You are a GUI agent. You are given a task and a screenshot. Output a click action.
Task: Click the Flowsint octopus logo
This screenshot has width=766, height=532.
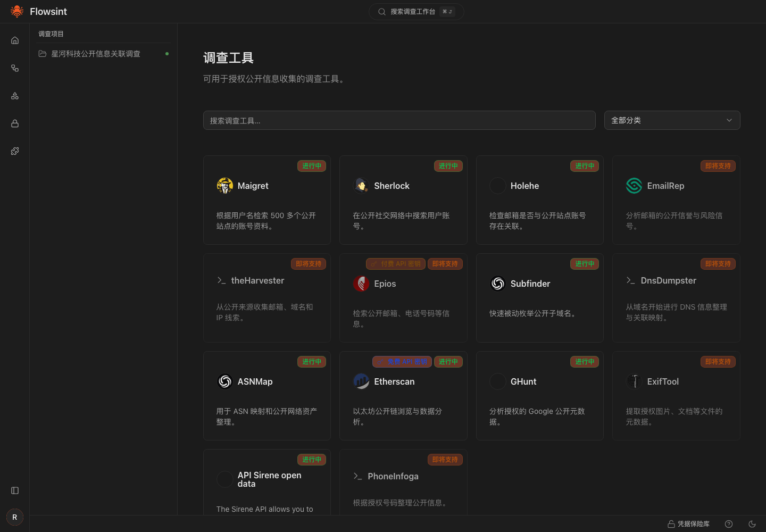coord(17,11)
